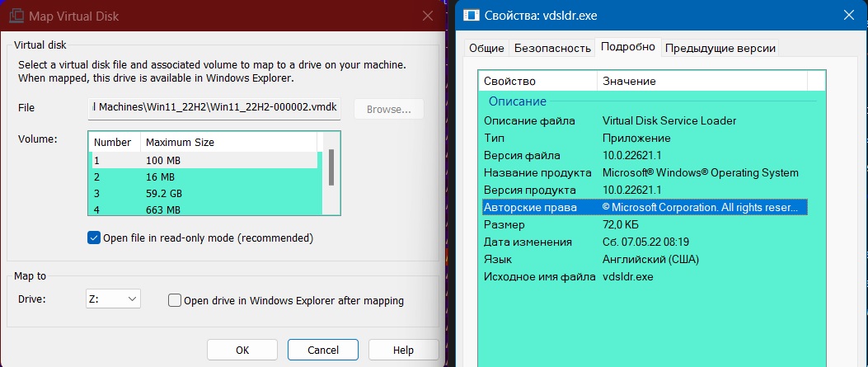Close the vdsldr.exe properties window
The width and height of the screenshot is (868, 367).
tap(848, 16)
